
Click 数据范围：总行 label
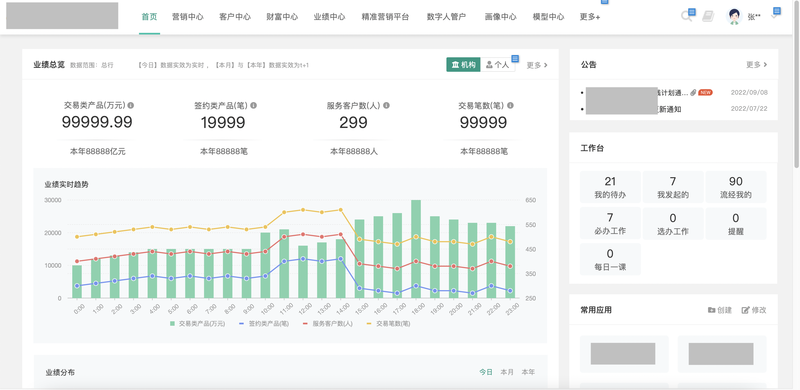click(x=92, y=65)
